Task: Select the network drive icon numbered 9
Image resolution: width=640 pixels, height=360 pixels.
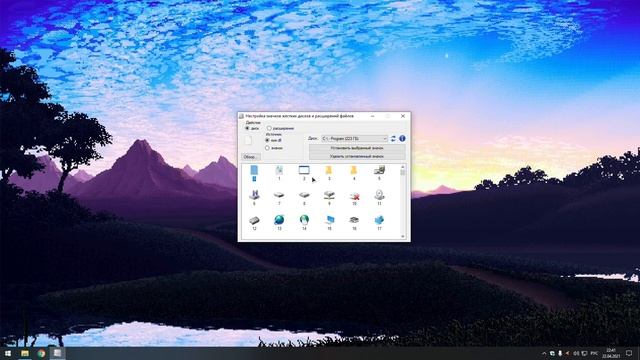Action: (x=329, y=195)
